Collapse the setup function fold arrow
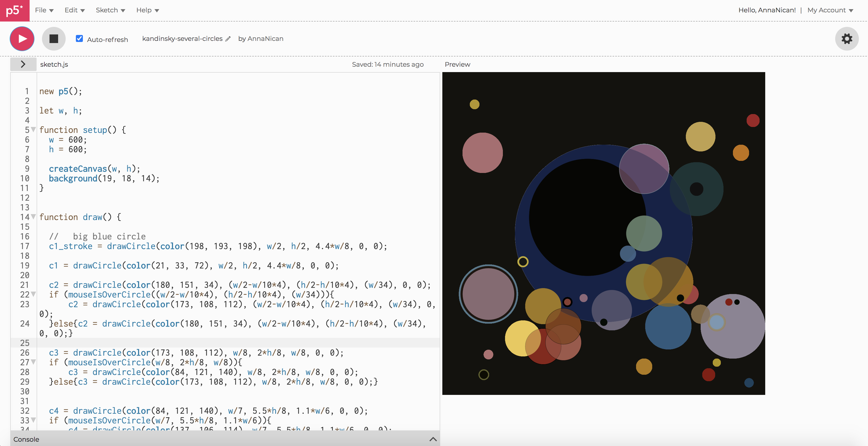The width and height of the screenshot is (868, 446). click(33, 130)
